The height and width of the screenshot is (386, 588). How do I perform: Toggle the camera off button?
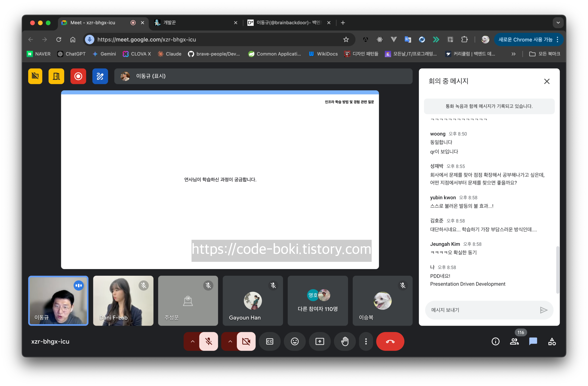click(246, 341)
